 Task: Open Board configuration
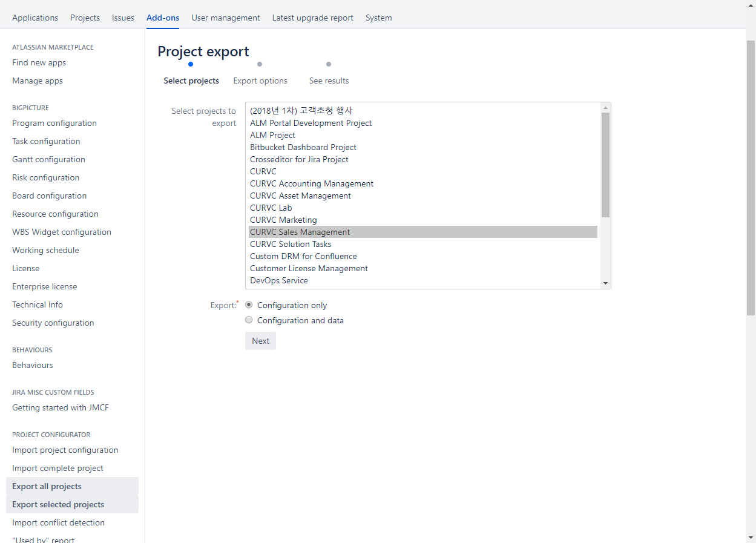50,196
